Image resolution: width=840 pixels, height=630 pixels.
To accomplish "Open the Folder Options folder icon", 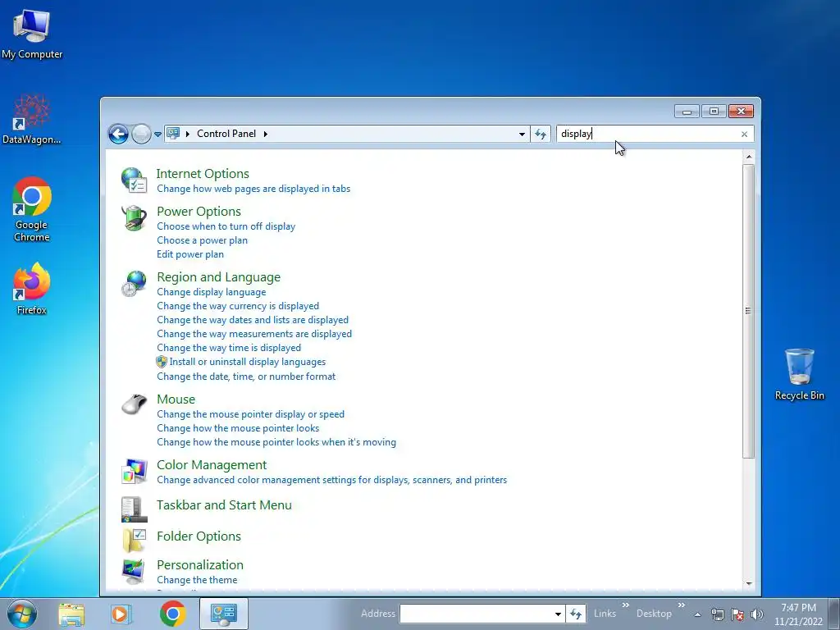I will pos(134,540).
